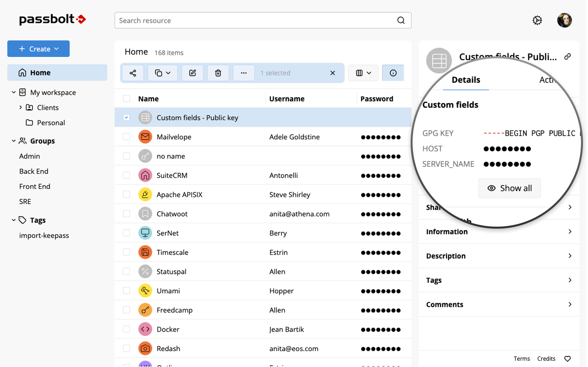Open the user profile avatar menu
The height and width of the screenshot is (367, 588).
tap(565, 20)
